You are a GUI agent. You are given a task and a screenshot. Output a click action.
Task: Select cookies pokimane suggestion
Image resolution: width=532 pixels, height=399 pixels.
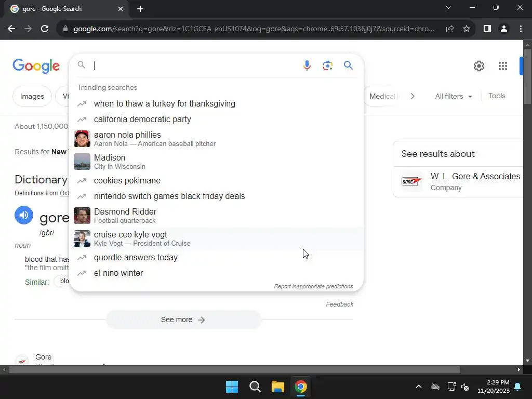pos(217,181)
